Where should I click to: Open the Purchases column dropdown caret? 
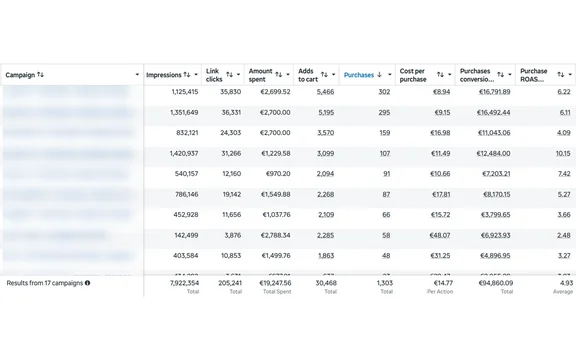coord(390,75)
